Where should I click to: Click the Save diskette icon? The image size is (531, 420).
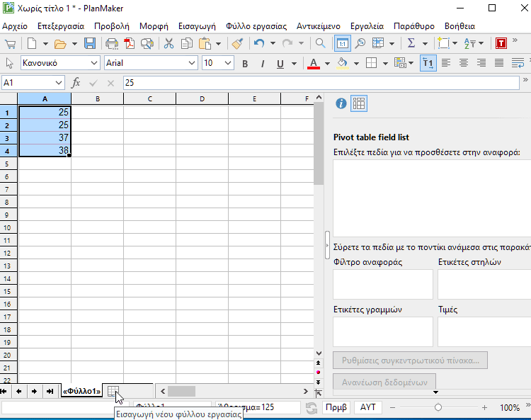90,44
